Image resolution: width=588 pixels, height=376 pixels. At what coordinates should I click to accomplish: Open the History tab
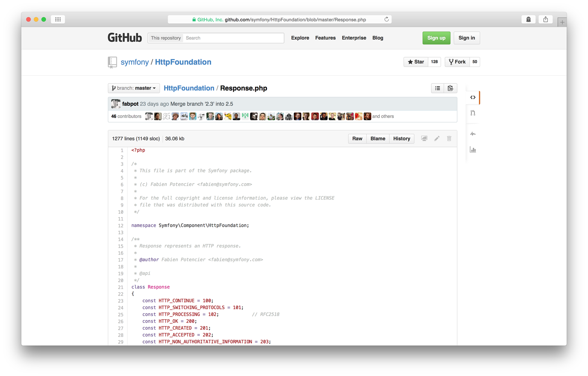point(401,138)
